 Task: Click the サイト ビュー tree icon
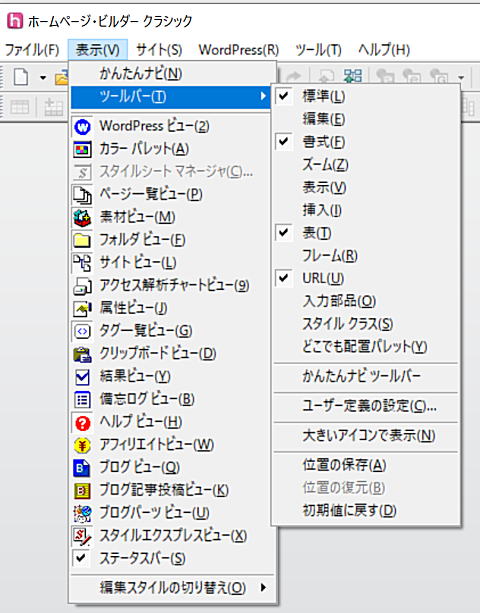(x=82, y=263)
